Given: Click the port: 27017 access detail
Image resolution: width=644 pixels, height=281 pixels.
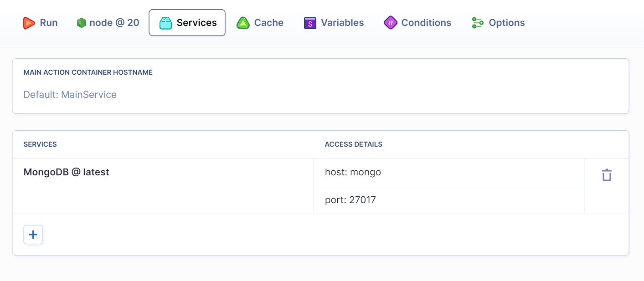Looking at the screenshot, I should coord(351,199).
